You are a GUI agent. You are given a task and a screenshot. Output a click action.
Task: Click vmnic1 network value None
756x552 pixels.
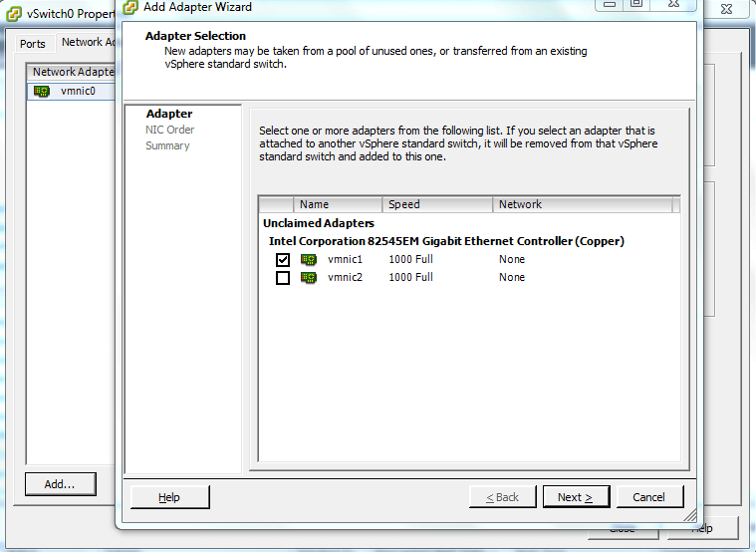(512, 260)
